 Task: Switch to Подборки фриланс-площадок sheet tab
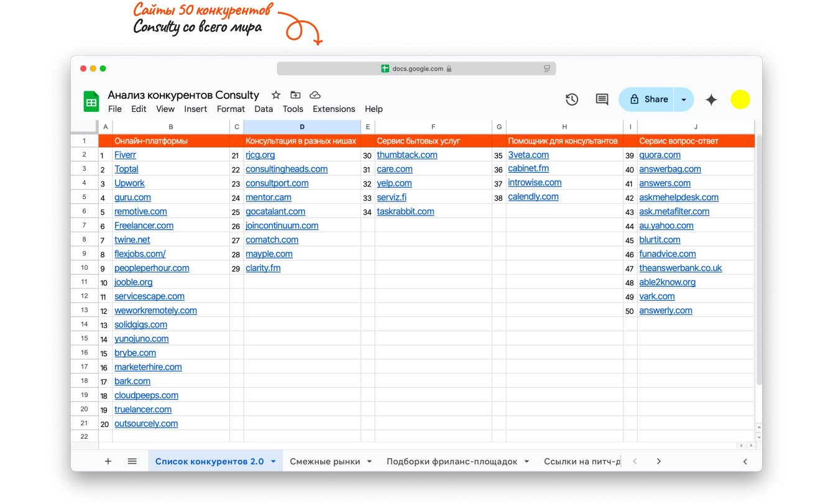(452, 461)
